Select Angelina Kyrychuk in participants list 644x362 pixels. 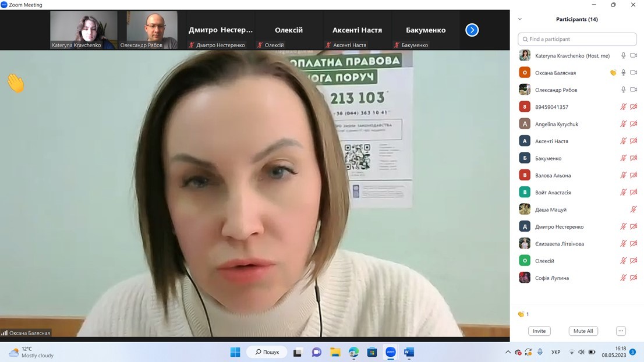coord(577,124)
